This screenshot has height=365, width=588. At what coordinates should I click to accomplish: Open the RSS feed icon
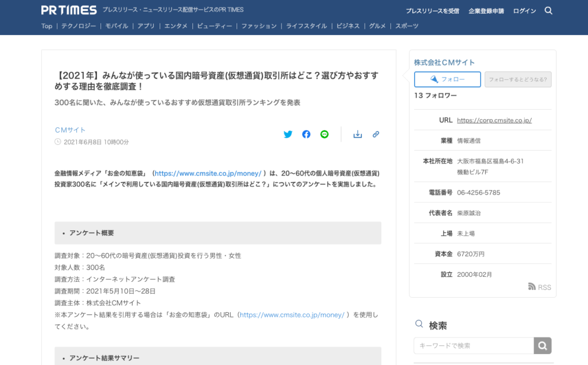click(x=532, y=287)
